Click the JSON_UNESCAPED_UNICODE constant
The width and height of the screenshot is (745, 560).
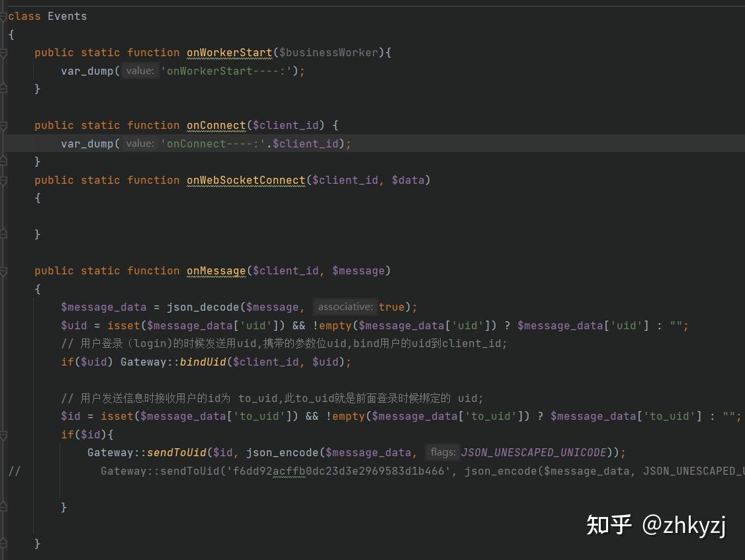click(533, 452)
